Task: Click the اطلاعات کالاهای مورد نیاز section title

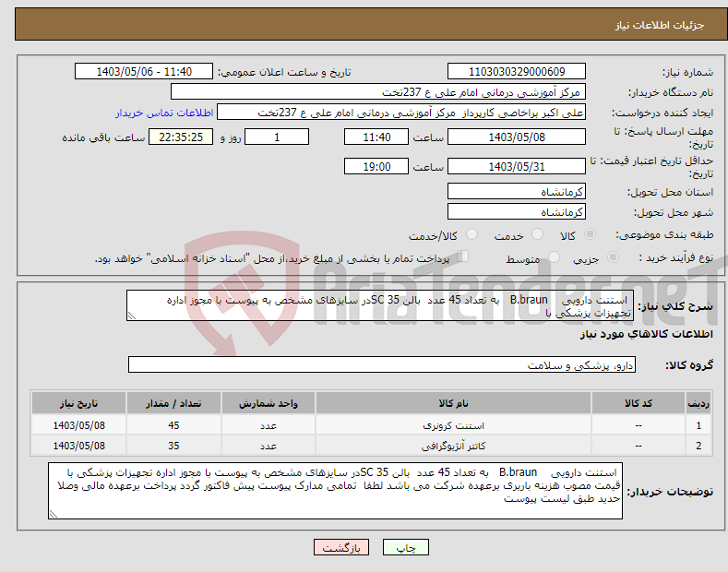Action: point(646,334)
